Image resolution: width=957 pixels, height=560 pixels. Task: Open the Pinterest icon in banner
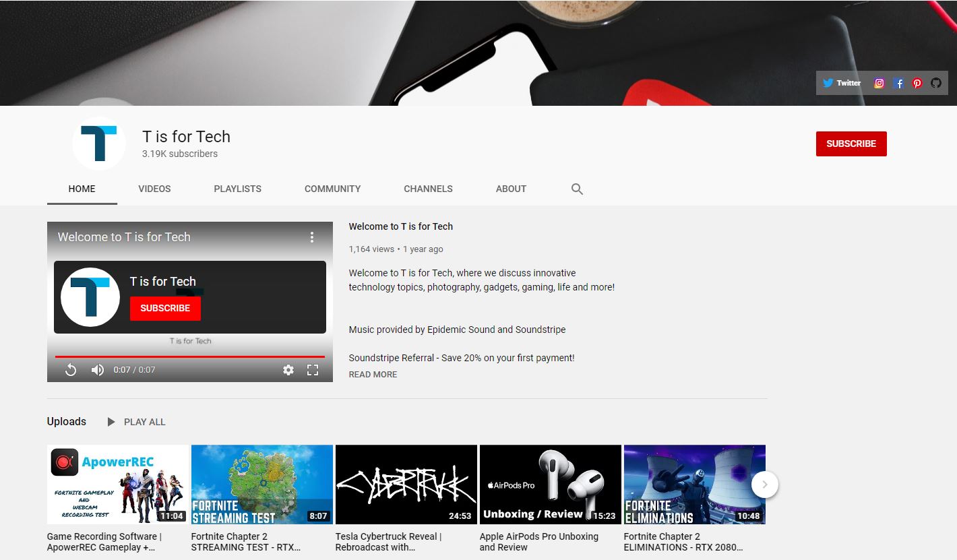click(917, 83)
